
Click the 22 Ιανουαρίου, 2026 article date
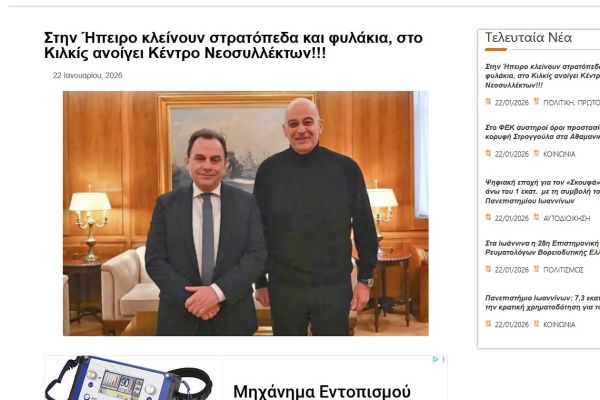pos(88,75)
